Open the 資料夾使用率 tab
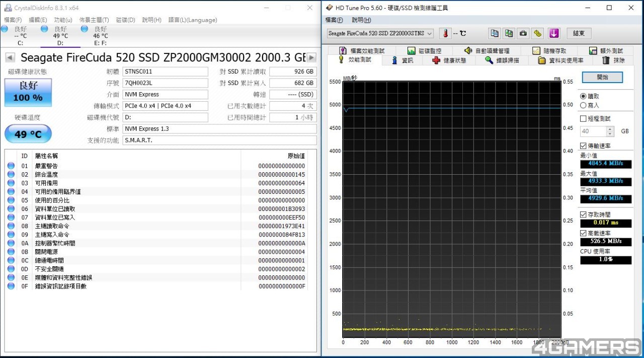This screenshot has width=644, height=358. [560, 60]
